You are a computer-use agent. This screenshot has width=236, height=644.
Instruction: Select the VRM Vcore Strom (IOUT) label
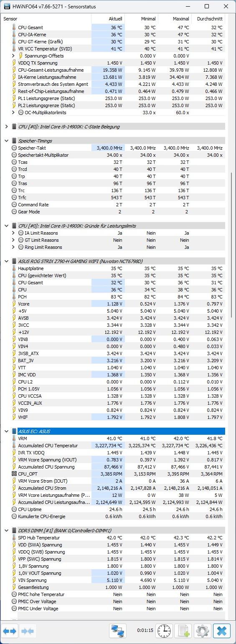point(43,481)
